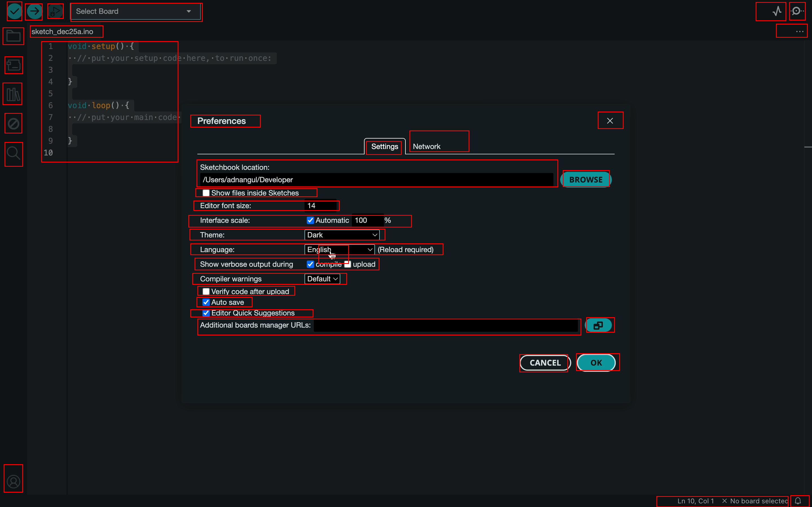The width and height of the screenshot is (812, 507).
Task: Check Verify code after upload
Action: tap(206, 292)
